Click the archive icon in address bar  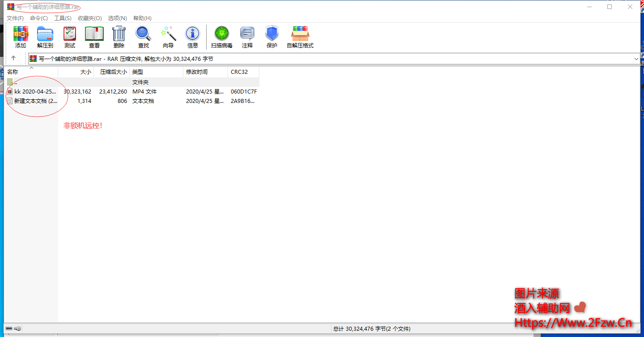click(x=33, y=59)
